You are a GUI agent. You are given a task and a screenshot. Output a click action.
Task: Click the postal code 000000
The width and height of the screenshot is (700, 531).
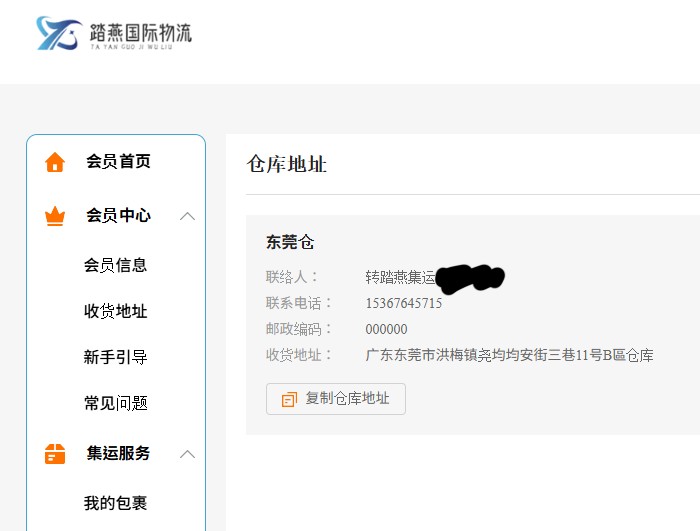click(x=387, y=329)
